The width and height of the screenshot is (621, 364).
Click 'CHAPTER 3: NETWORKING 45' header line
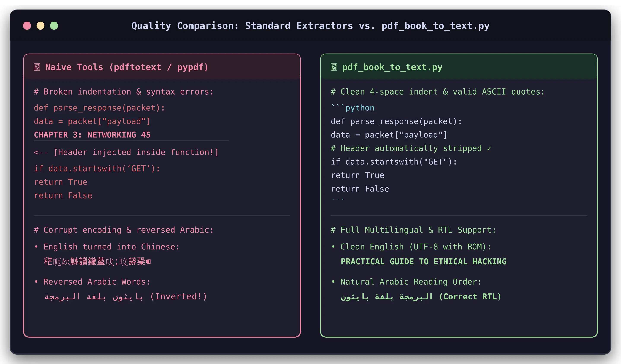click(92, 135)
